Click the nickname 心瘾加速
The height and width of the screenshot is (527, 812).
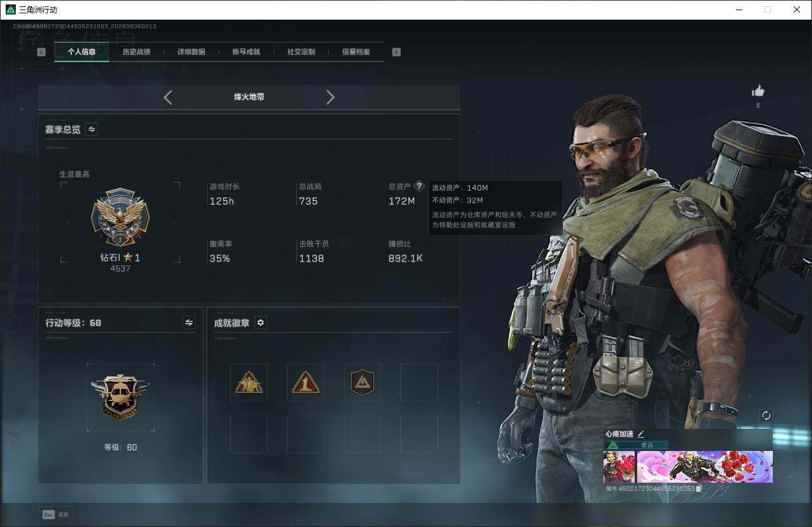pyautogui.click(x=619, y=434)
